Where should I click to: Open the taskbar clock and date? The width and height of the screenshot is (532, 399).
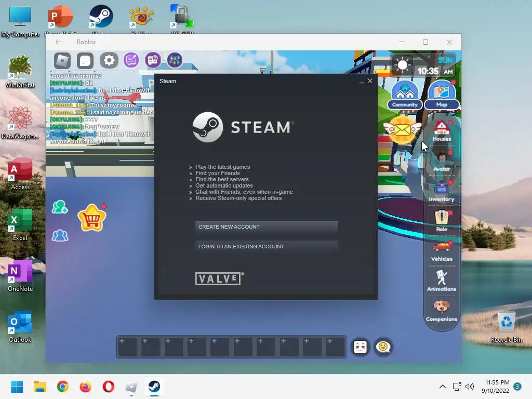(495, 387)
